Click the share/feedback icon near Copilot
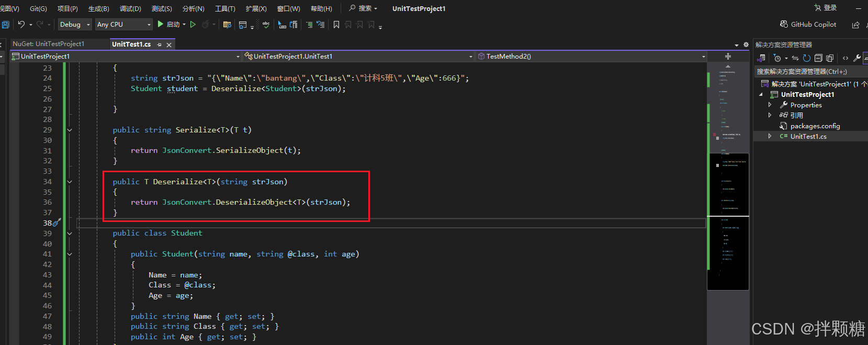This screenshot has height=345, width=868. point(856,25)
